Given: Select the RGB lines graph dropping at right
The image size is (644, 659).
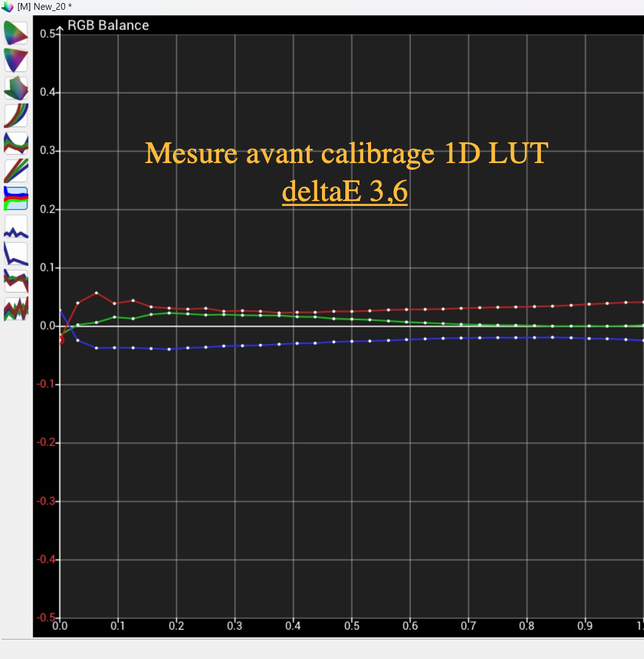Looking at the screenshot, I should pos(16,281).
